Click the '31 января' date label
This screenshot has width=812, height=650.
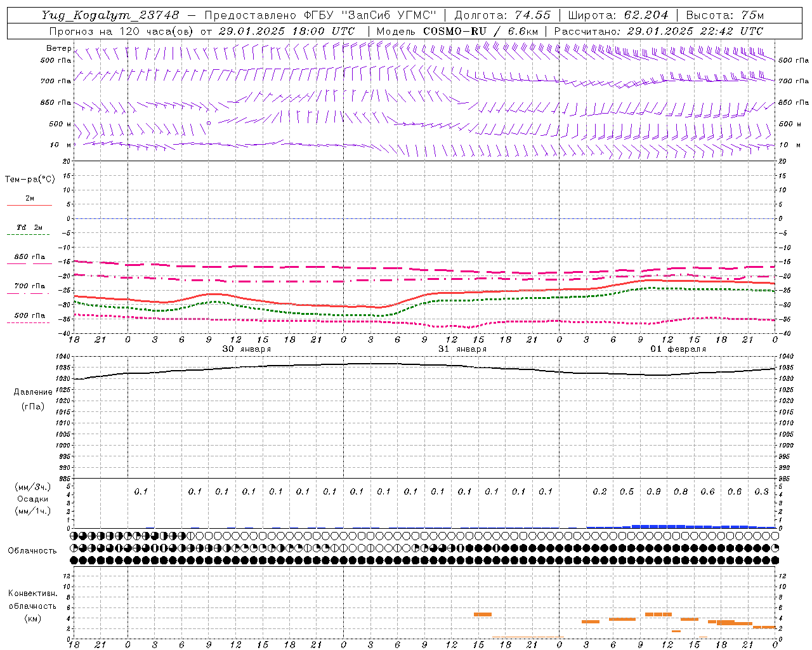click(x=462, y=349)
